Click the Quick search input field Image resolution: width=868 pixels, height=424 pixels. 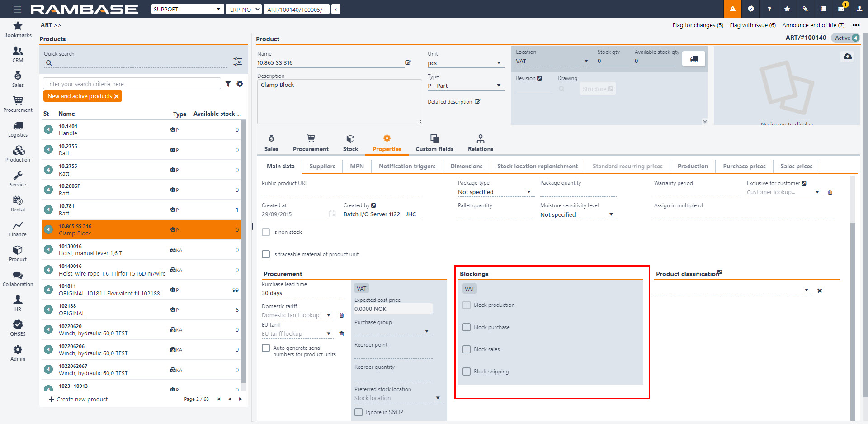(x=138, y=63)
